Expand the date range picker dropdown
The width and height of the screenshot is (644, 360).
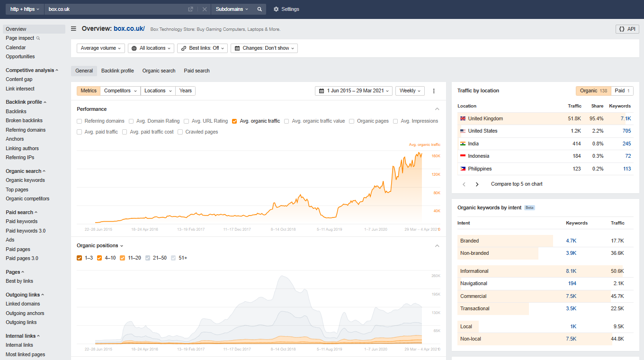[354, 91]
